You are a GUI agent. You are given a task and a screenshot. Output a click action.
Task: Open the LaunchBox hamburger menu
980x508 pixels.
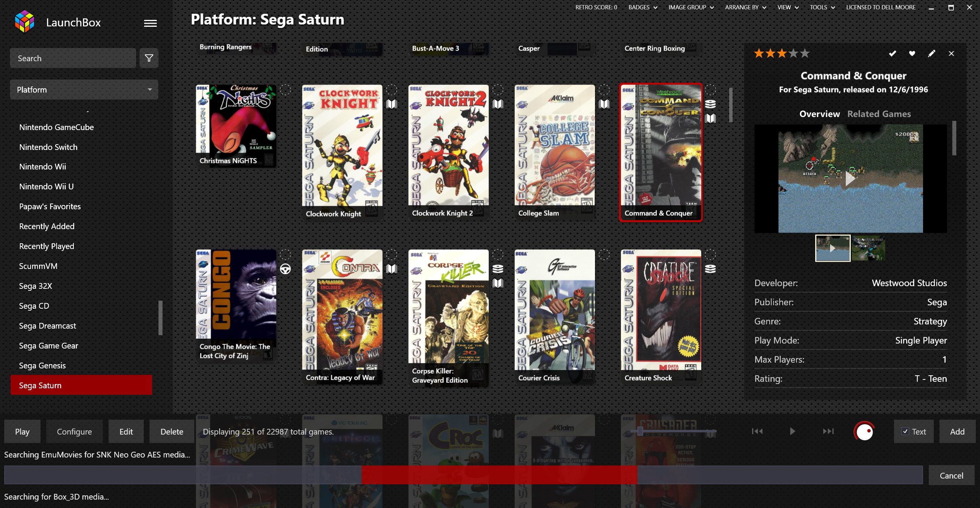pyautogui.click(x=150, y=23)
